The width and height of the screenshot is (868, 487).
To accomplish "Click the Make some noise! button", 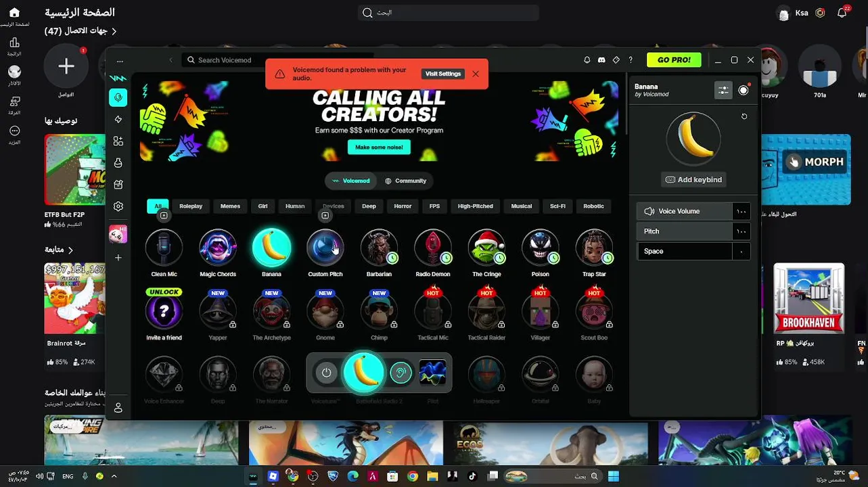I will click(x=379, y=147).
